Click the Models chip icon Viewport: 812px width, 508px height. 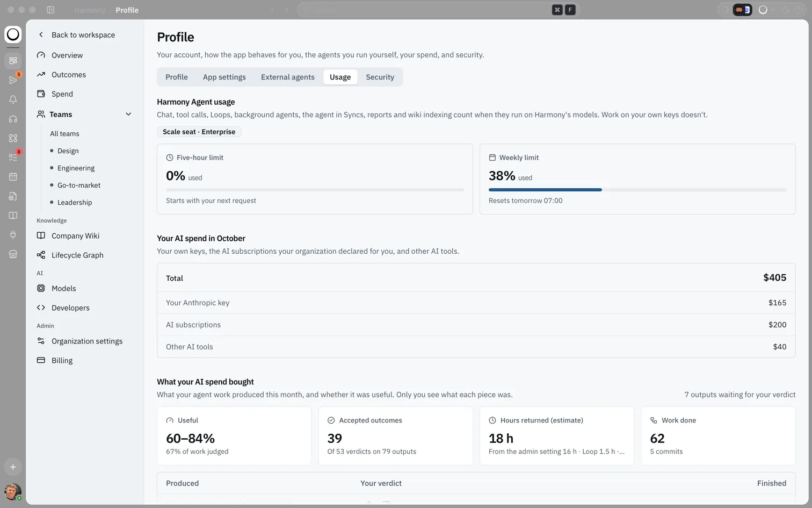[41, 288]
